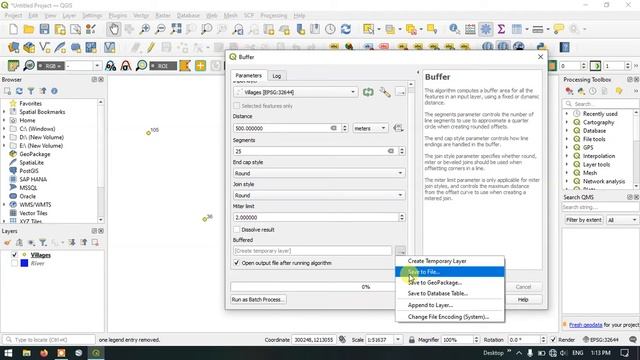This screenshot has height=360, width=640.
Task: Open the advanced options wrench icon
Action: point(384,92)
